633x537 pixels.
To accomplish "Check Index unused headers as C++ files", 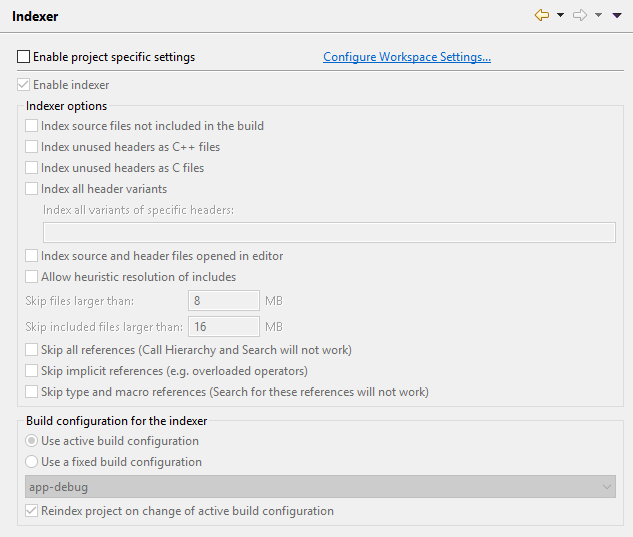I will (31, 147).
